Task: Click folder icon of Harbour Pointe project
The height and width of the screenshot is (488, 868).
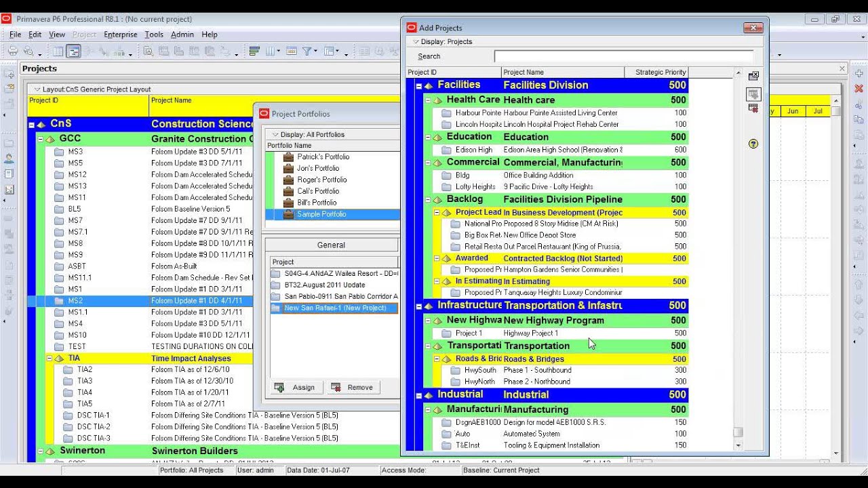Action: [446, 113]
